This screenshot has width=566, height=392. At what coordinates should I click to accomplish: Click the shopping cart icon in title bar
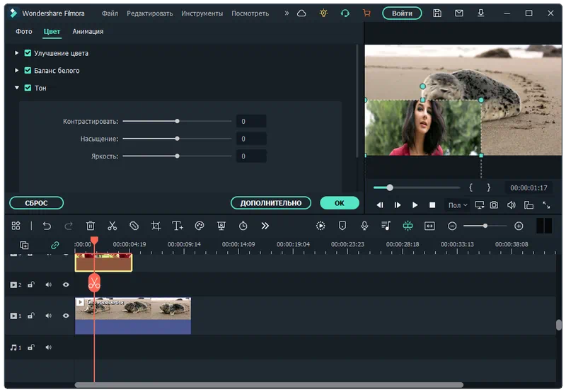(366, 13)
